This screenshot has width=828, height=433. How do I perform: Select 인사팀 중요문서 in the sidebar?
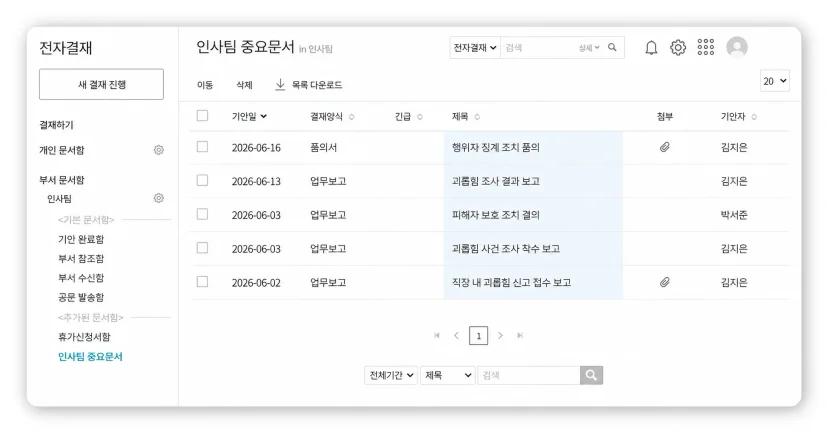click(x=90, y=356)
